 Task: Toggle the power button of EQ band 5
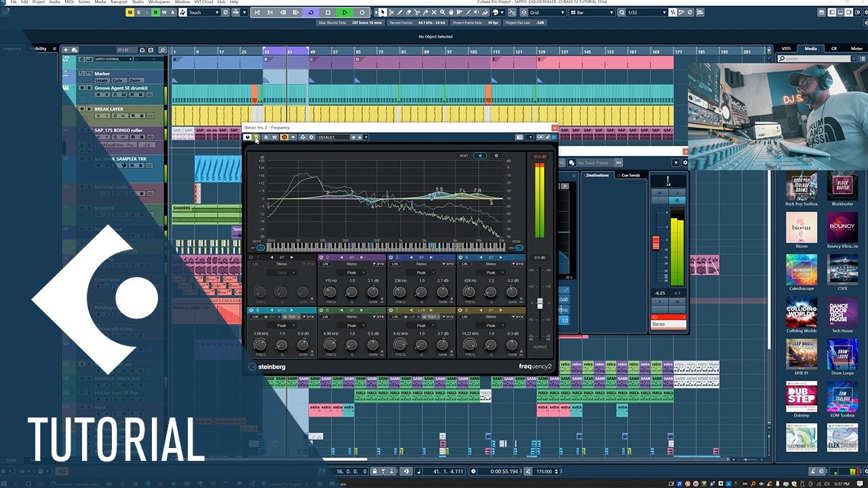[250, 310]
